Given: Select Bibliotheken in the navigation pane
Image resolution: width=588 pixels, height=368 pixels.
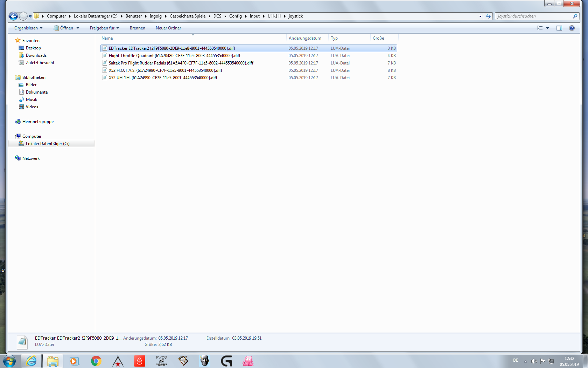Looking at the screenshot, I should click(x=34, y=77).
